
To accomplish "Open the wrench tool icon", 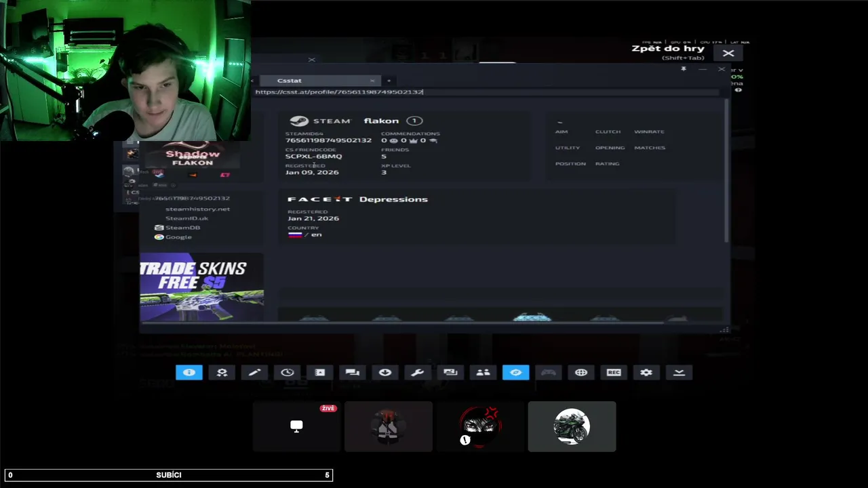I will tap(418, 372).
